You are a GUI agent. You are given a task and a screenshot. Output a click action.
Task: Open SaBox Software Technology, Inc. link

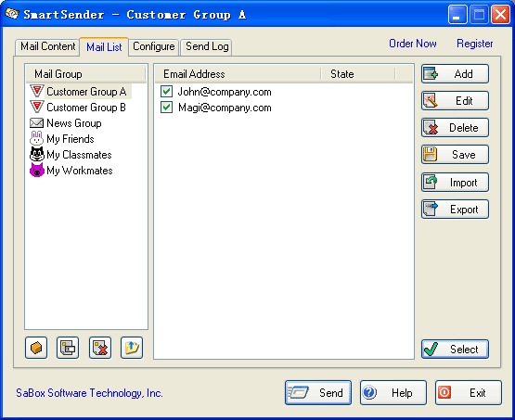[89, 393]
